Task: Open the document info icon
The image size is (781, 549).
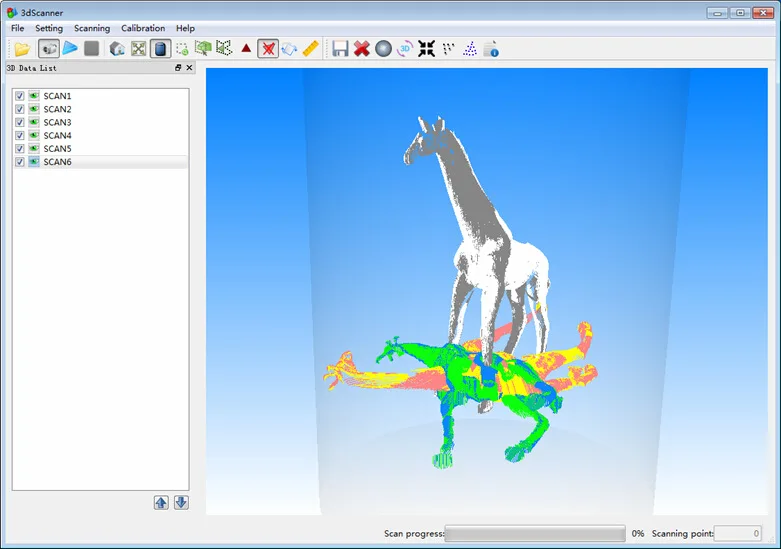Action: [x=491, y=49]
